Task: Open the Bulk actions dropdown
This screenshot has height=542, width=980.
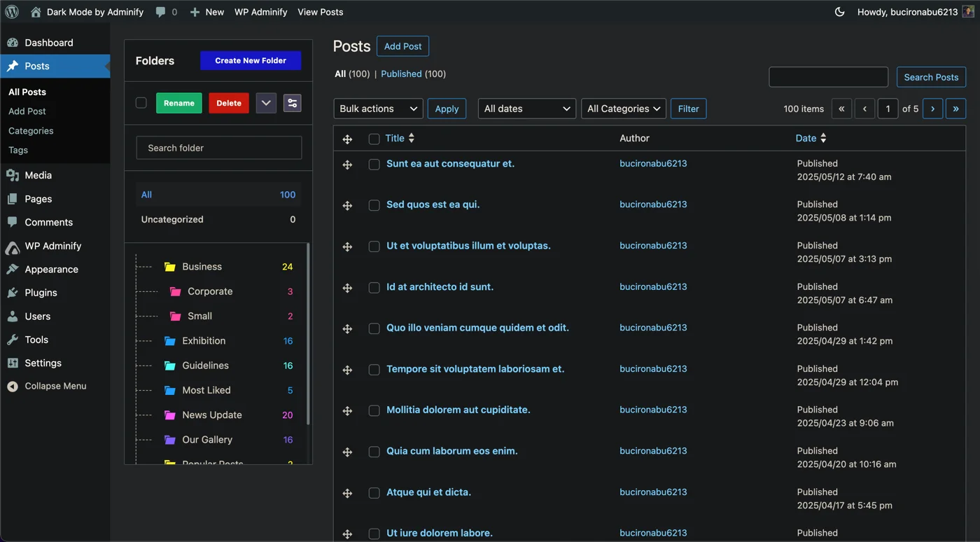Action: 378,109
